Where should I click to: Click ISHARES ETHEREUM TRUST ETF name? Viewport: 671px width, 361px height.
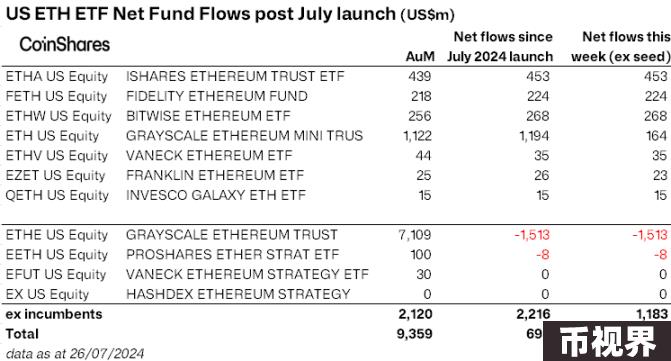[x=235, y=76]
